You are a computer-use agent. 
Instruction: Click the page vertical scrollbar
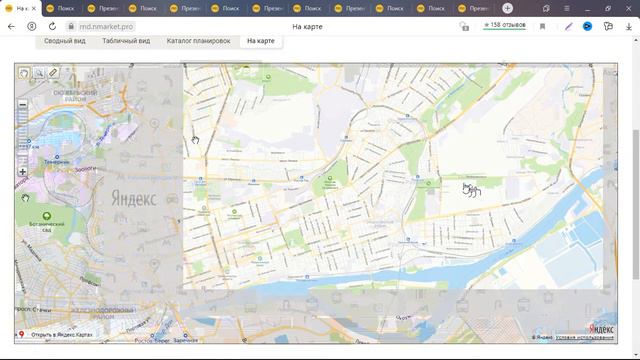[x=636, y=204]
